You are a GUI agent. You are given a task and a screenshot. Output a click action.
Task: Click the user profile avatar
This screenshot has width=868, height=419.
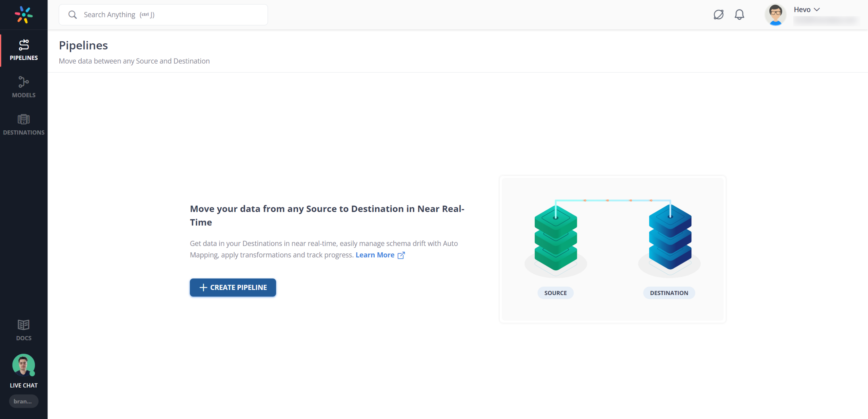click(775, 15)
